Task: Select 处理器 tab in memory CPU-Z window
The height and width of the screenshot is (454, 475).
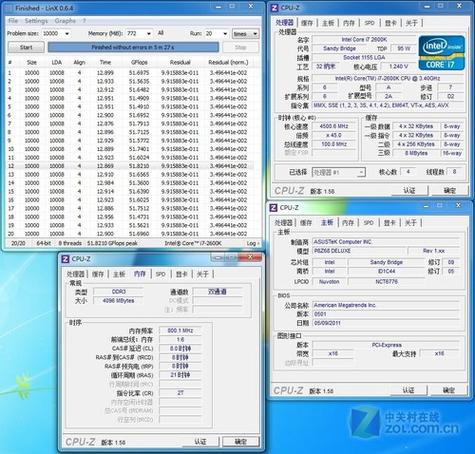Action: [x=75, y=274]
